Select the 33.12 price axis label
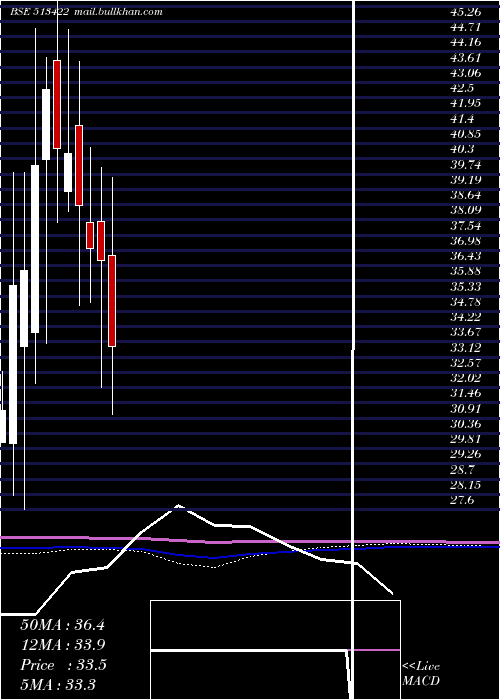This screenshot has height=700, width=500. coord(465,347)
